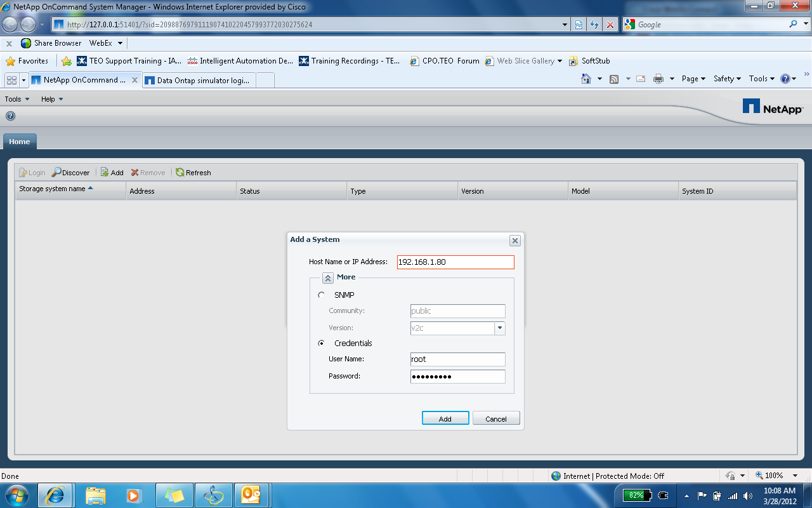Open the blue help icon below Tools menu
The image size is (812, 508).
click(10, 116)
